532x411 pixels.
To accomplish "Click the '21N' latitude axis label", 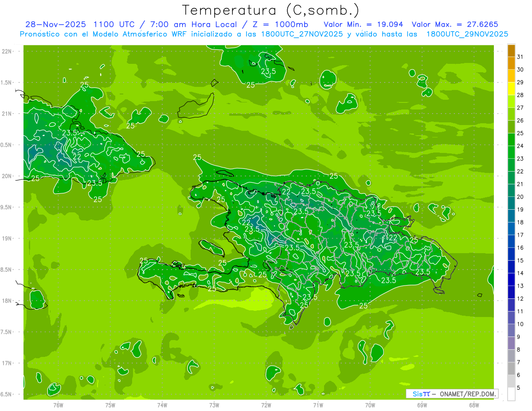I will click(x=7, y=114).
